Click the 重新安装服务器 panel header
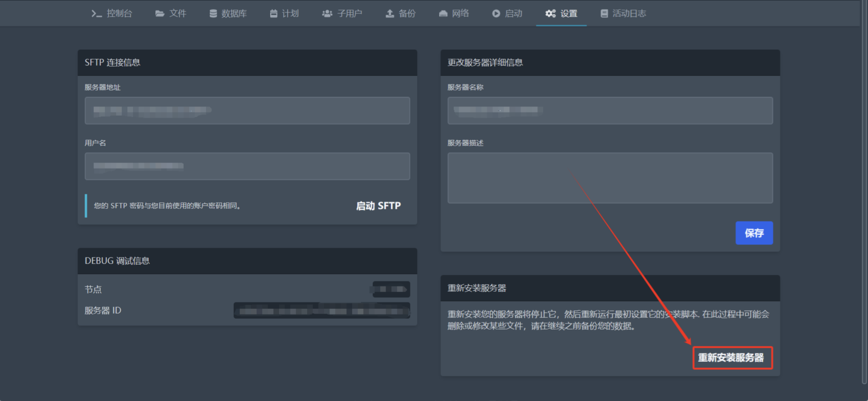 point(610,288)
